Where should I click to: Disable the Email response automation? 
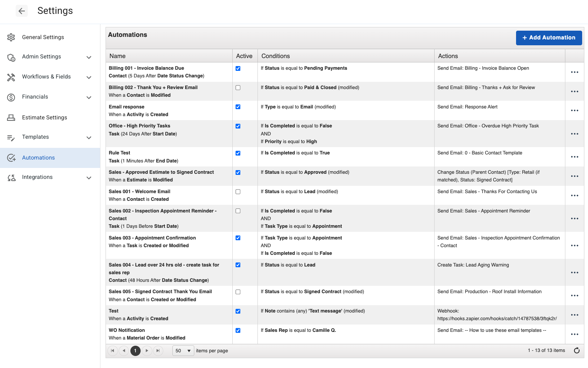[238, 107]
